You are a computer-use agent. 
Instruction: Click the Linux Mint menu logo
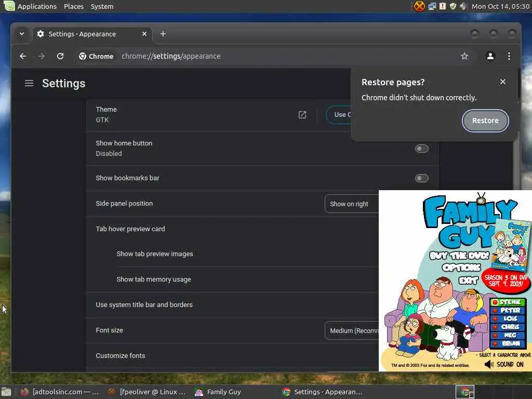point(9,6)
